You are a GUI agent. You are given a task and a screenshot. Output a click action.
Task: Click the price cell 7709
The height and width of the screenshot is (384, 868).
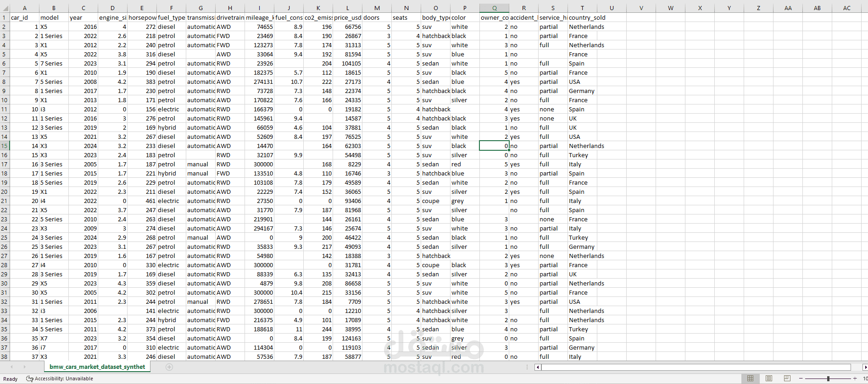pos(347,302)
